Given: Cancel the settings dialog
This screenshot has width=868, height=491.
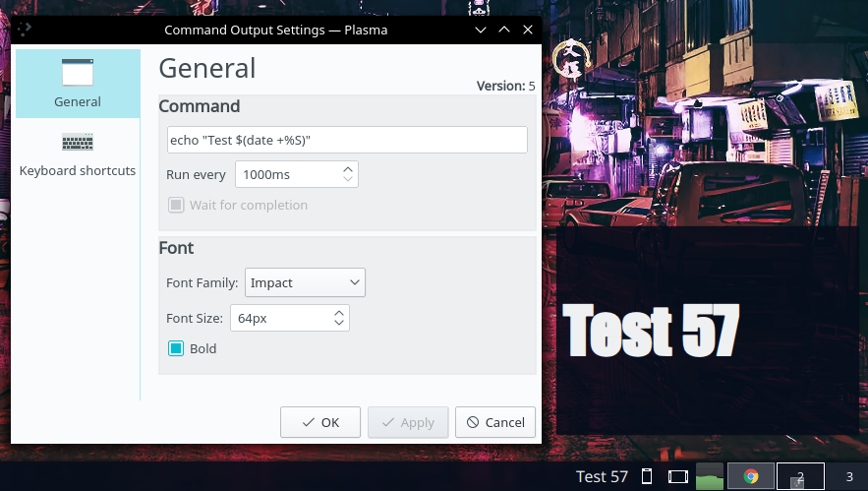Looking at the screenshot, I should [495, 422].
